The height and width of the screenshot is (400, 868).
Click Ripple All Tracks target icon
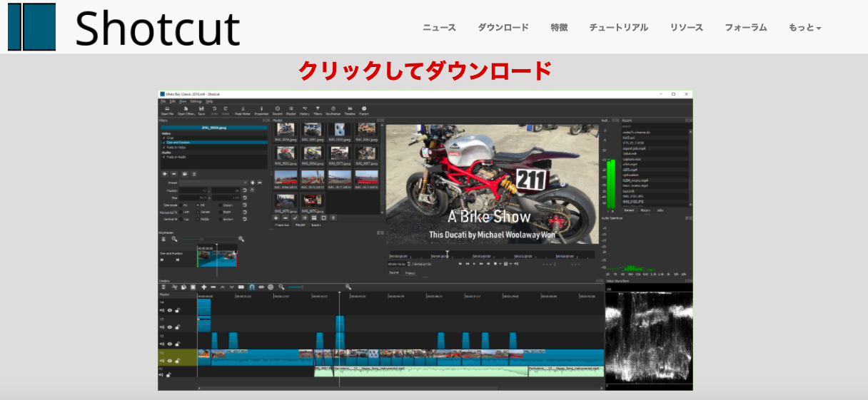point(271,287)
